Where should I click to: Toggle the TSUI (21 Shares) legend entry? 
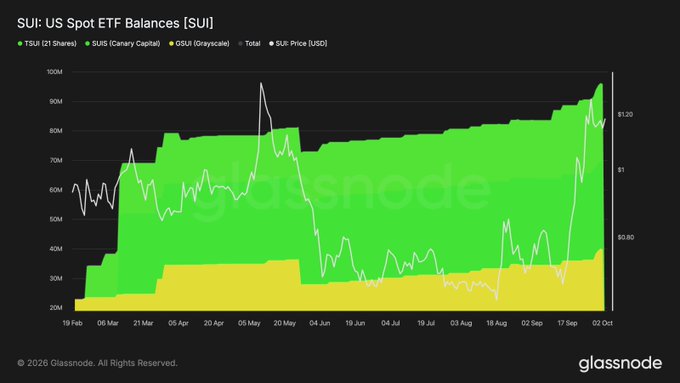coord(47,43)
